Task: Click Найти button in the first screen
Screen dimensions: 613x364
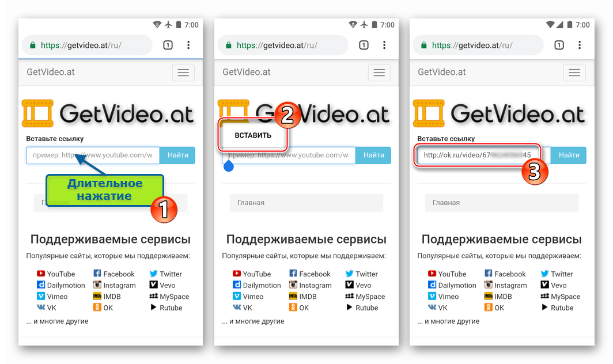Action: pos(178,155)
